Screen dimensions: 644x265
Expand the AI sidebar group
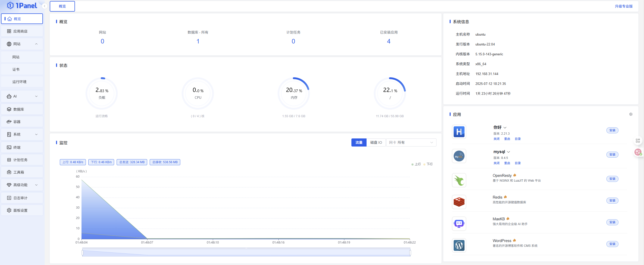click(36, 97)
